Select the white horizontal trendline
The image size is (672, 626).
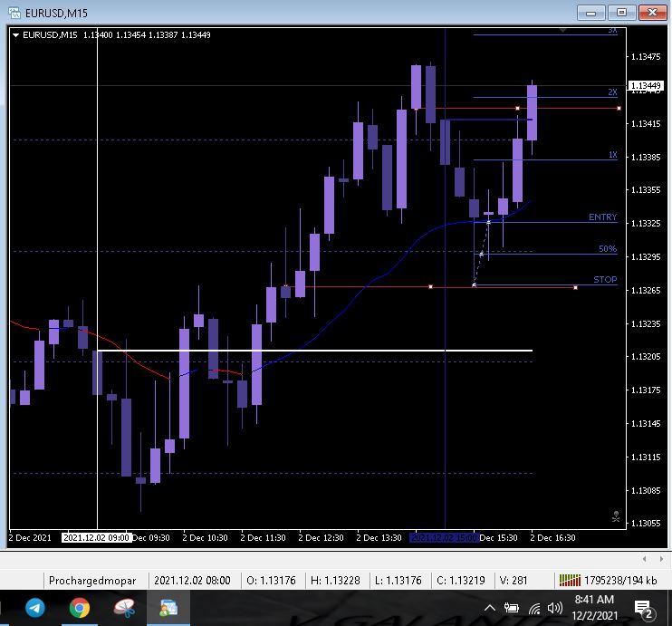coord(315,351)
